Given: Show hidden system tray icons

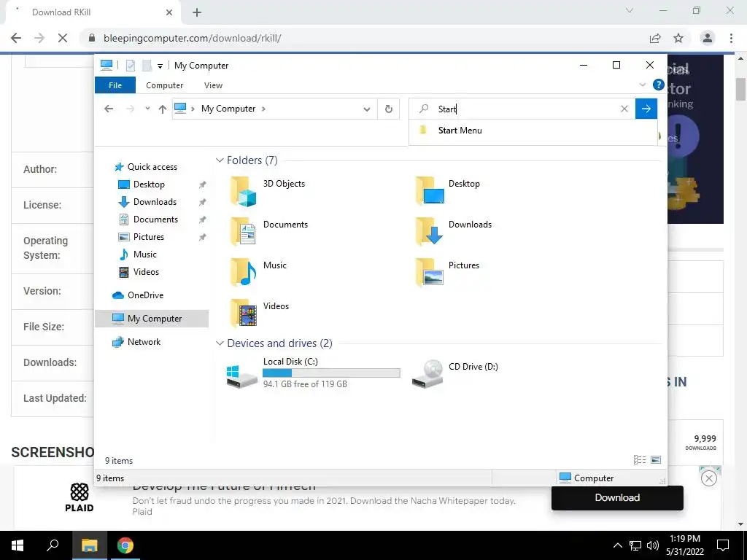Looking at the screenshot, I should click(x=617, y=545).
